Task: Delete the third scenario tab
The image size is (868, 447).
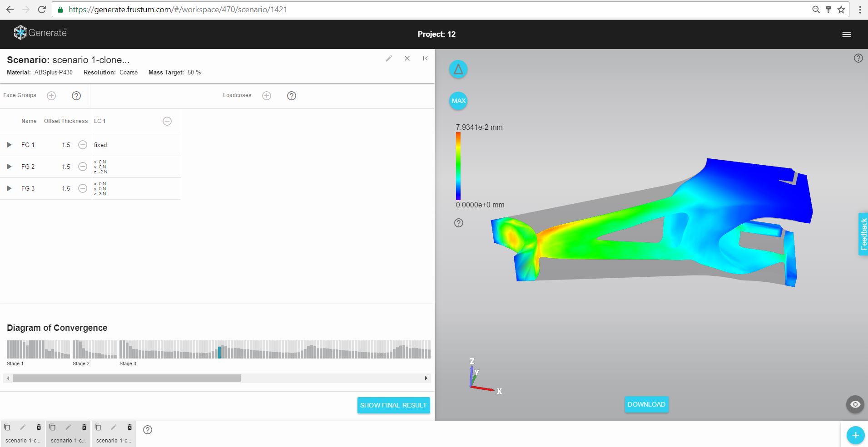Action: (x=129, y=427)
